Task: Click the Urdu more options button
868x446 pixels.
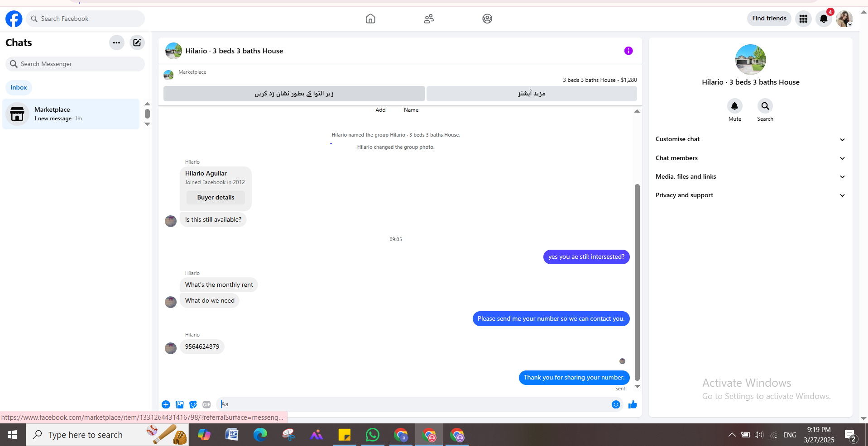Action: (532, 94)
